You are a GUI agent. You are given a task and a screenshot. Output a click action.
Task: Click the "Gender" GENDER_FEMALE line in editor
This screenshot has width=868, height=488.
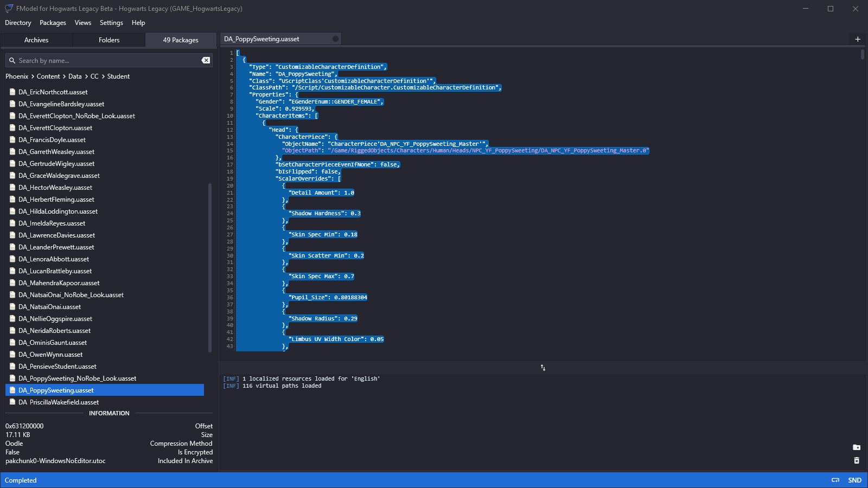click(x=320, y=101)
